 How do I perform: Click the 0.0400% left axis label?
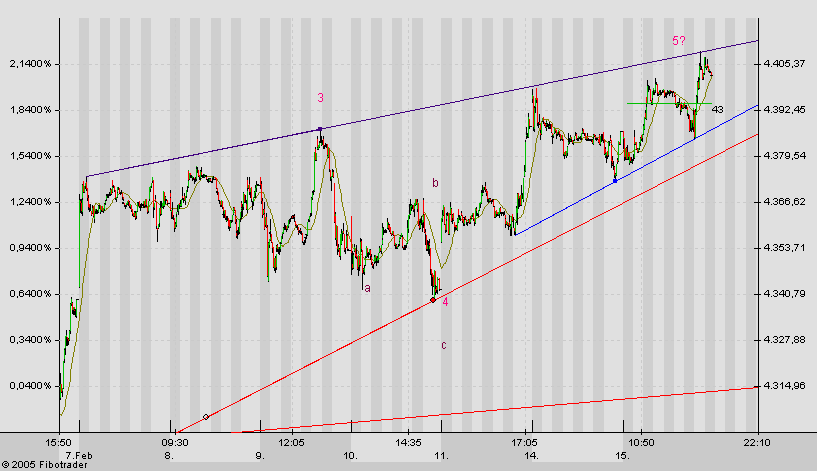[27, 386]
